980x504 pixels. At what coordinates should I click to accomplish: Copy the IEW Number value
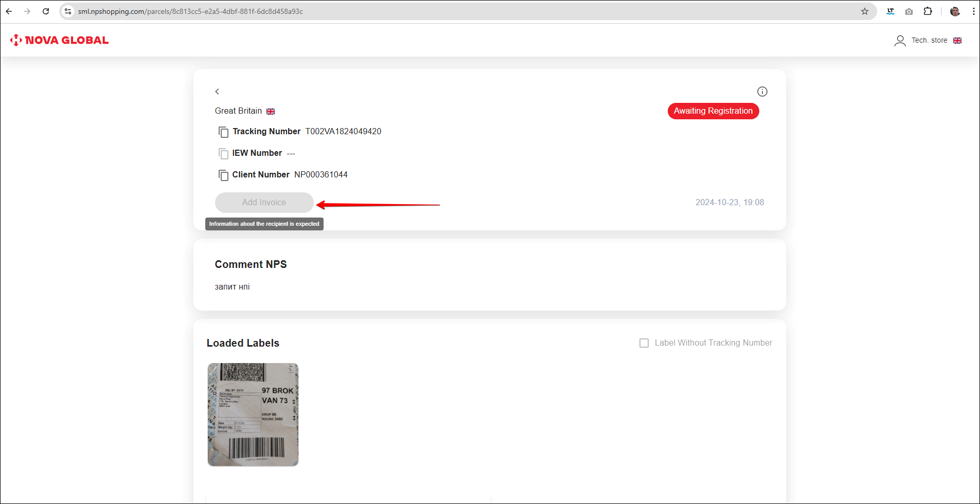coord(223,154)
